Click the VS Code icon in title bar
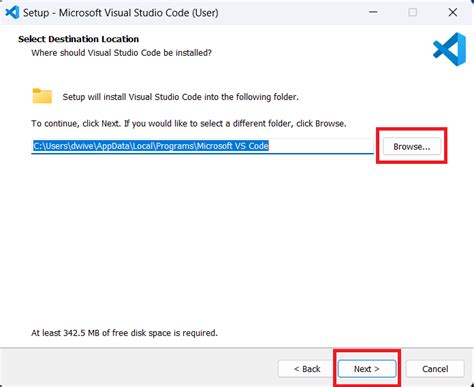The height and width of the screenshot is (387, 474). 12,13
